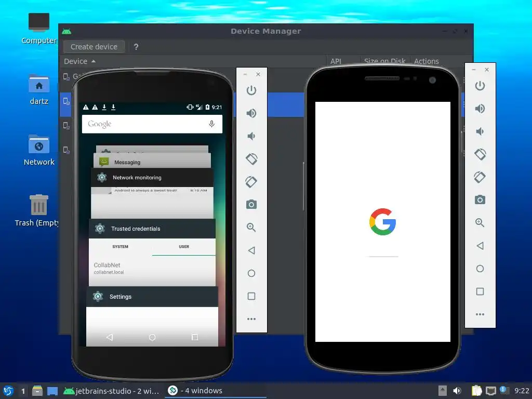Click back triangle in left emulator toolbar
Screen dimensions: 532x399
click(251, 250)
